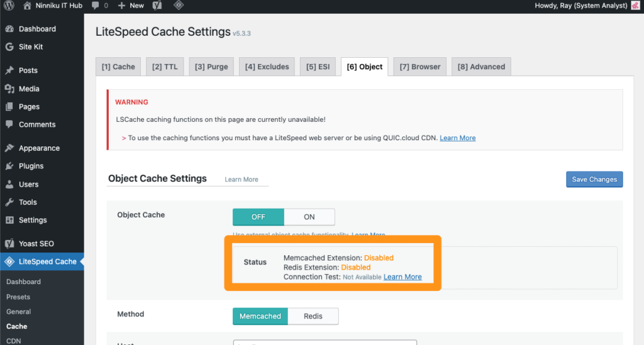The height and width of the screenshot is (345, 644).
Task: Click the Users person icon
Action: [9, 184]
